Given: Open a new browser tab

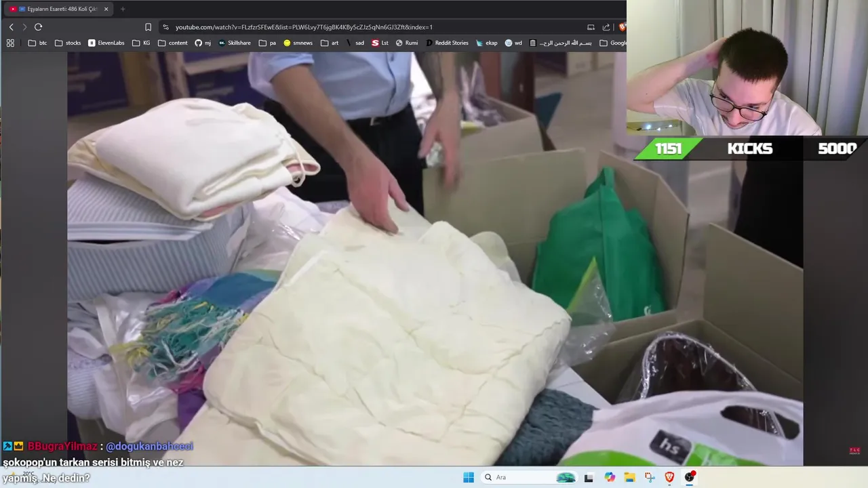Looking at the screenshot, I should click(123, 9).
